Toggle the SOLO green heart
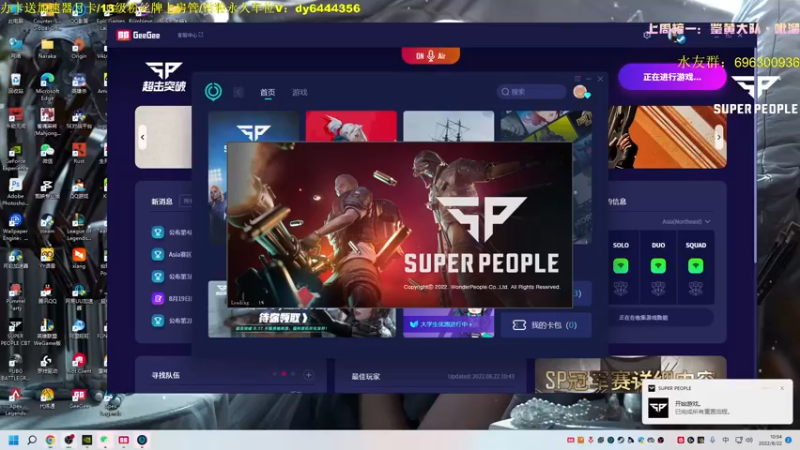The height and width of the screenshot is (450, 800). [x=620, y=266]
